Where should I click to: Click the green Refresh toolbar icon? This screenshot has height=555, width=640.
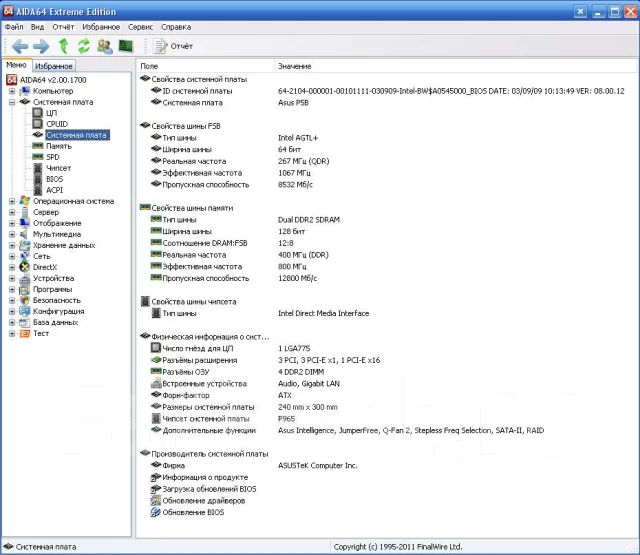tap(84, 46)
